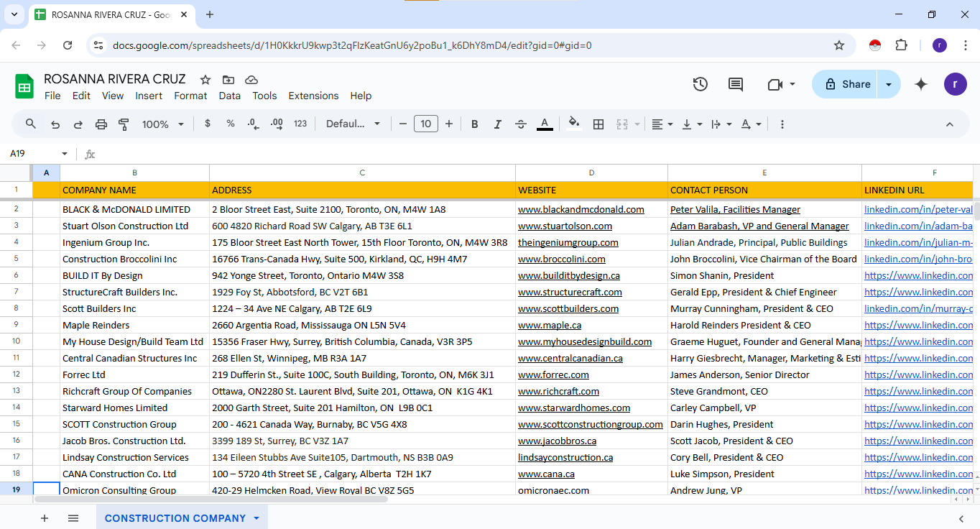Open the Name box dropdown arrow

pyautogui.click(x=65, y=154)
